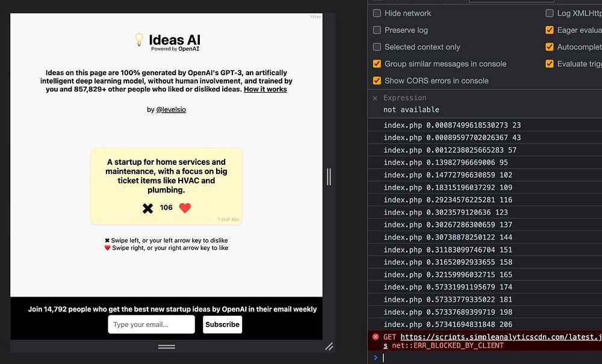Enable the Preserve log checkbox
Screen dimensions: 602x364
(x=377, y=30)
